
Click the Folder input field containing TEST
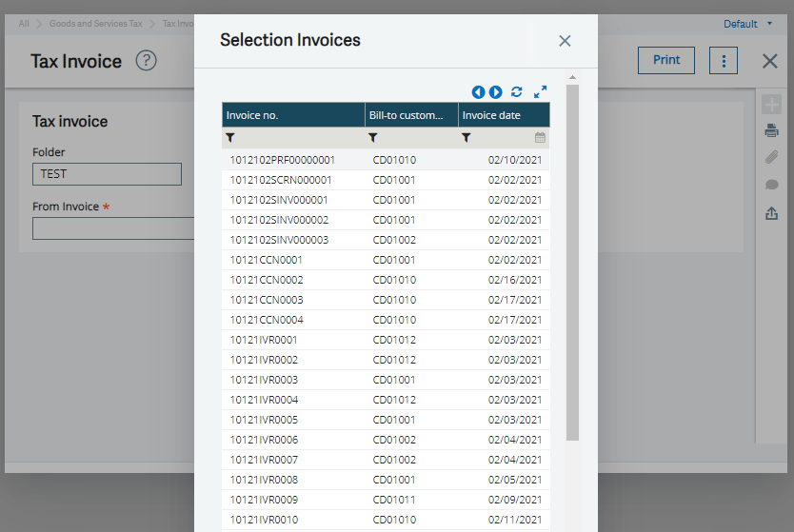(x=107, y=174)
